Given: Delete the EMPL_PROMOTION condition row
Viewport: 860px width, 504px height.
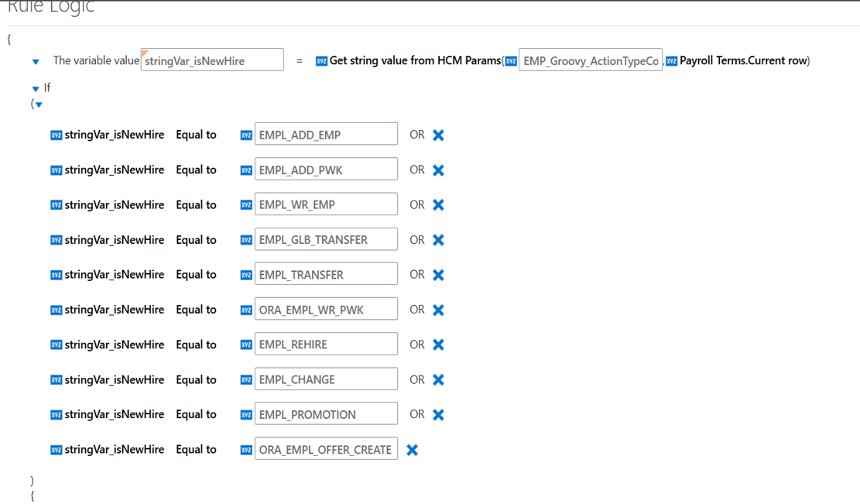Looking at the screenshot, I should [438, 415].
